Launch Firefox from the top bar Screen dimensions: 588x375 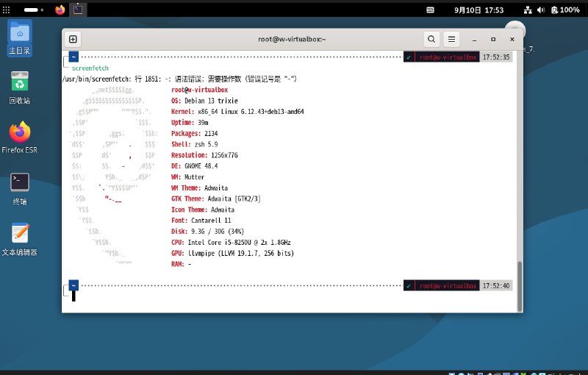pyautogui.click(x=60, y=10)
